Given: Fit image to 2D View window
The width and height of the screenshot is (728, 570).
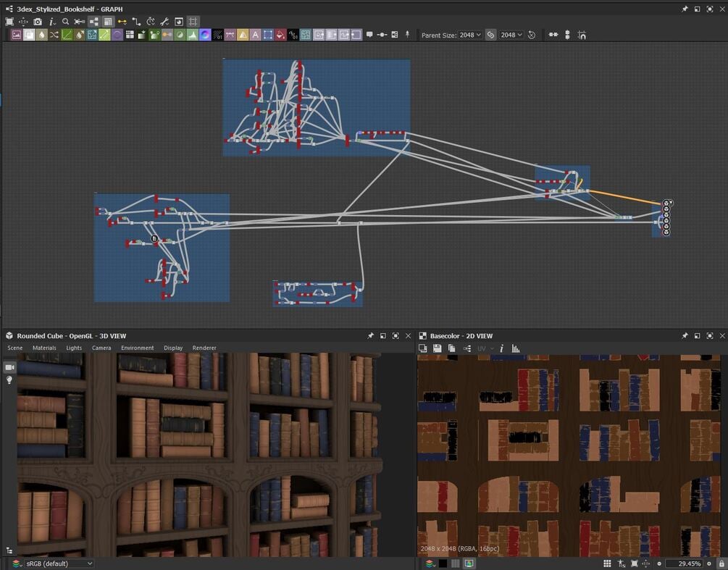Looking at the screenshot, I should click(x=635, y=563).
